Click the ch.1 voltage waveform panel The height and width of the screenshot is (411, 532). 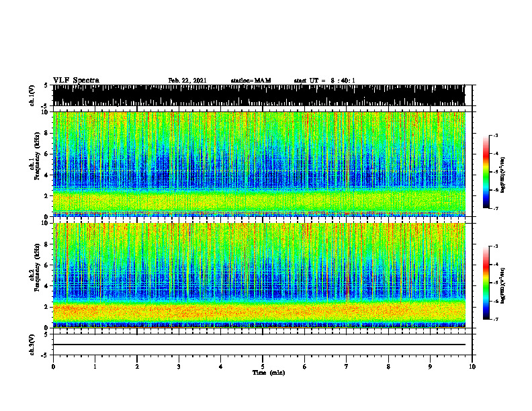pos(259,95)
